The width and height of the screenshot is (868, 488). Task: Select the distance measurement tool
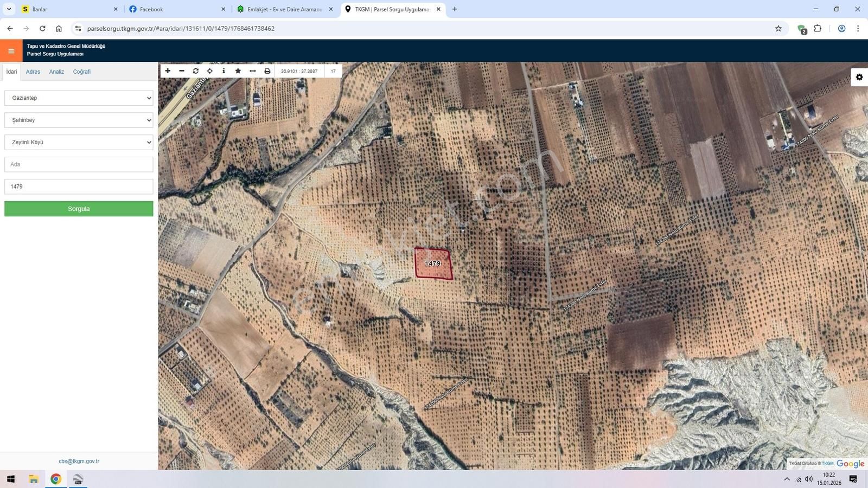(252, 71)
